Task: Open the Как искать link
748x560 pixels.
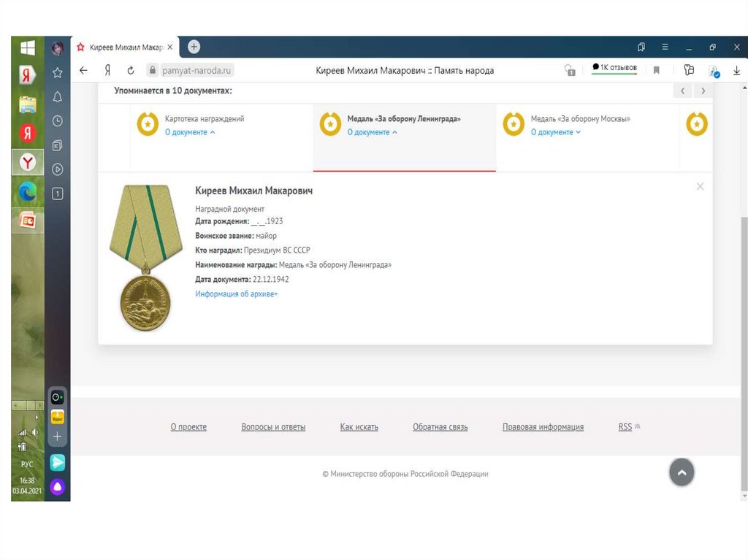Action: click(x=359, y=427)
